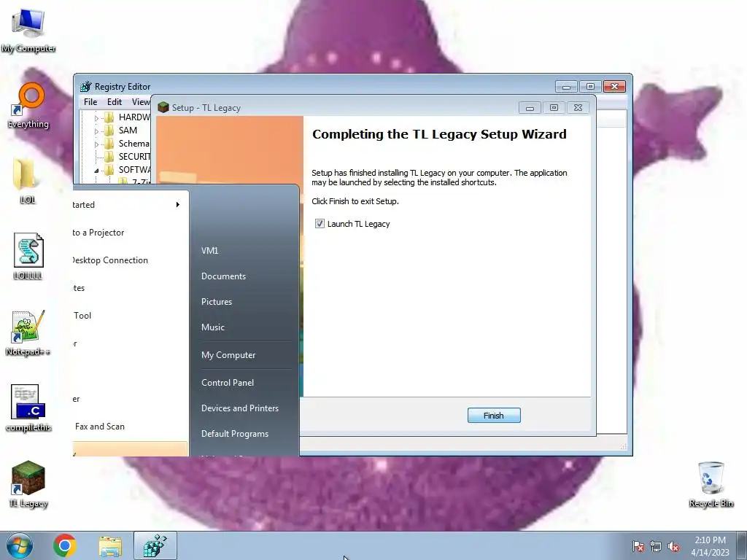Open Remote Desktop Connection program entry

coord(130,260)
